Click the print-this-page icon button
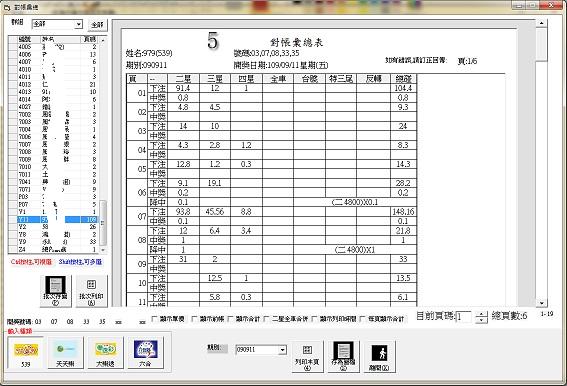567x386 pixels. 307,356
